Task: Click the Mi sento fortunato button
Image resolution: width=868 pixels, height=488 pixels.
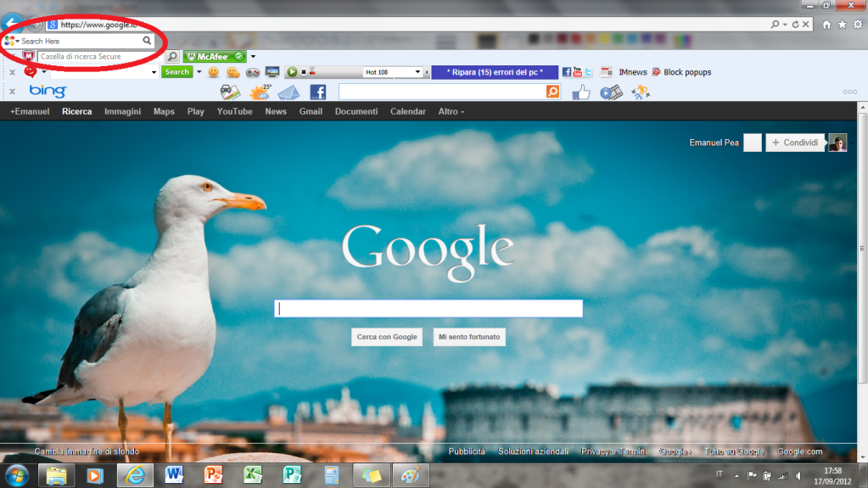Action: (x=469, y=337)
